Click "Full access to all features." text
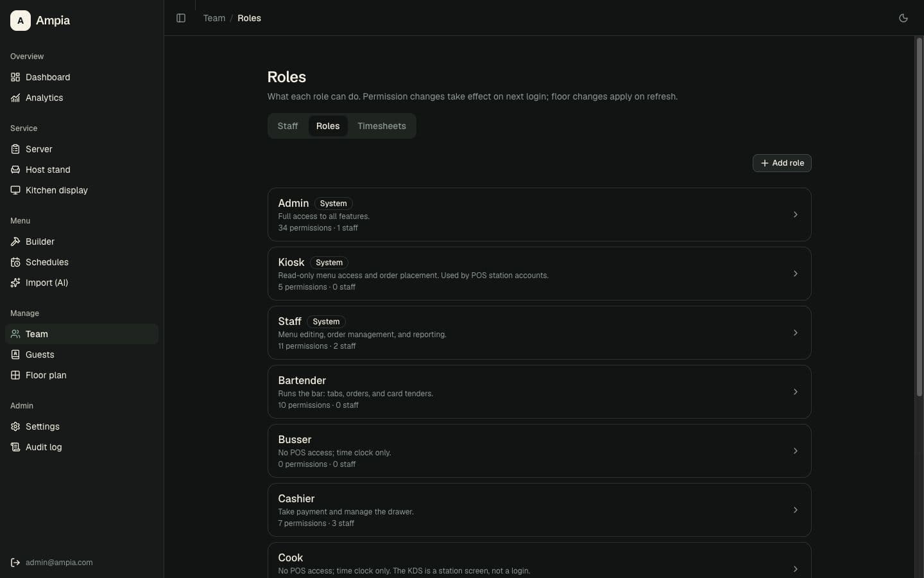924x578 pixels. (x=324, y=216)
